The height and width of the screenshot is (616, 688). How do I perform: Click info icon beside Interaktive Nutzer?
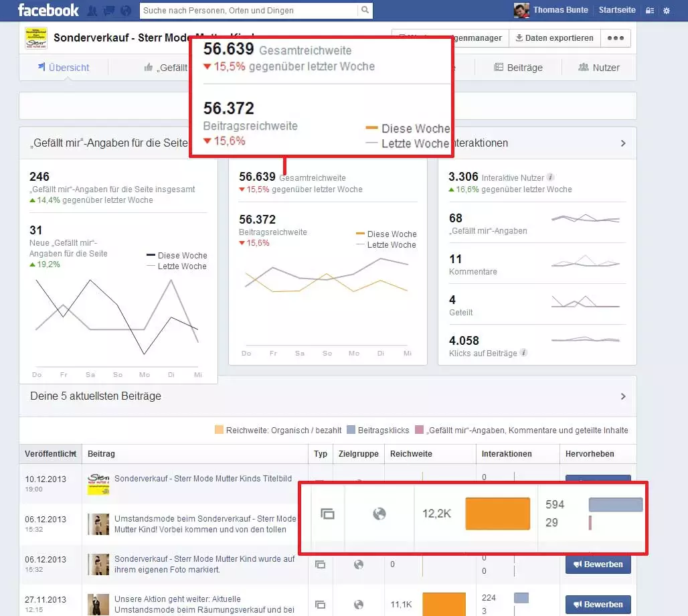pos(550,177)
